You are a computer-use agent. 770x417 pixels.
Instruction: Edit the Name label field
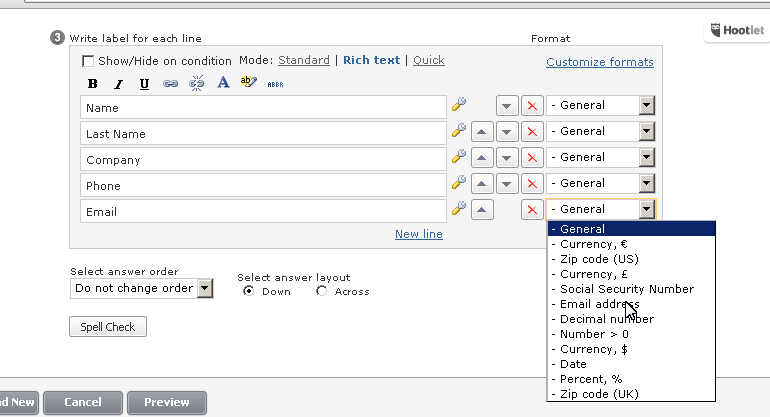[x=263, y=108]
